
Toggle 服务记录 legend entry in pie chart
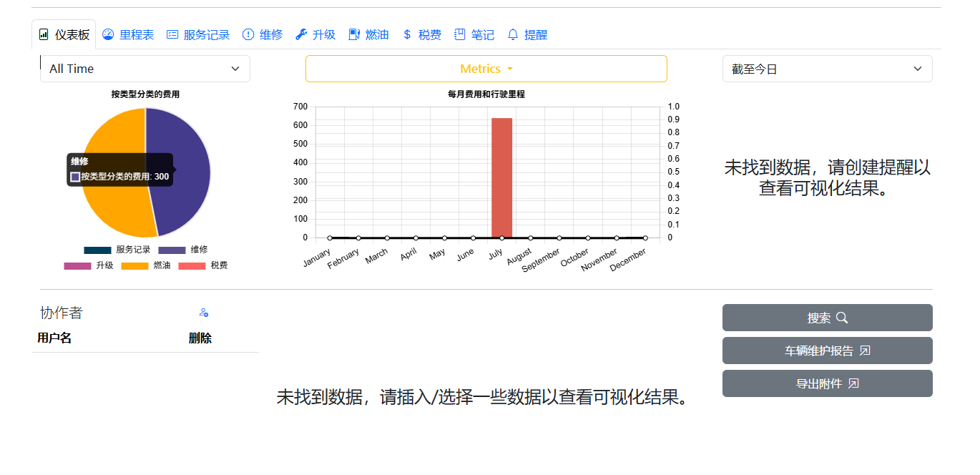pos(117,250)
